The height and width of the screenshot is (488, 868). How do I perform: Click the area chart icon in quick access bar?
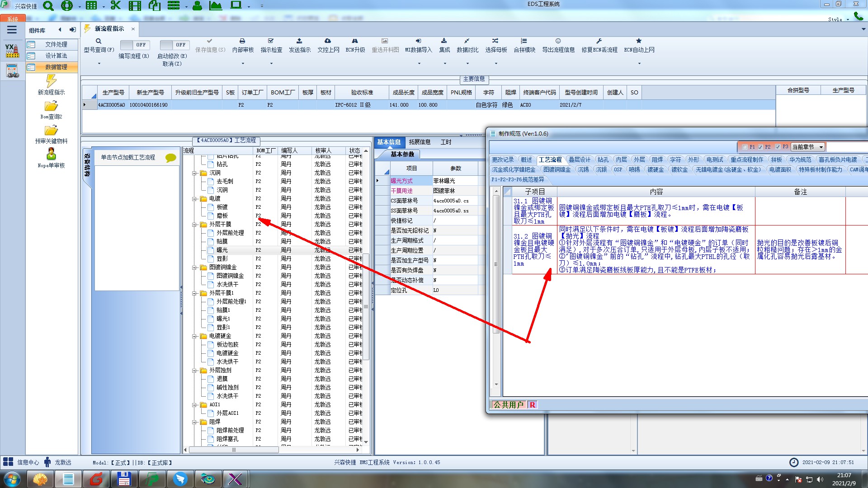[x=216, y=6]
